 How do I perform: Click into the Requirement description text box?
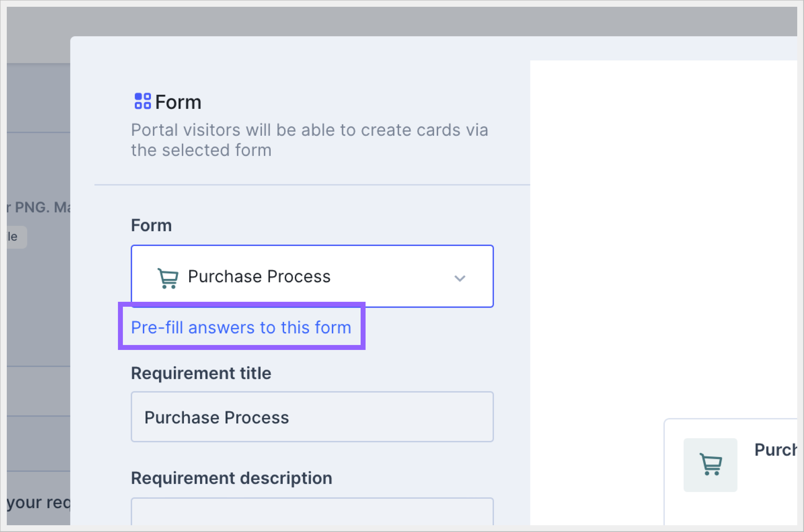click(x=312, y=512)
